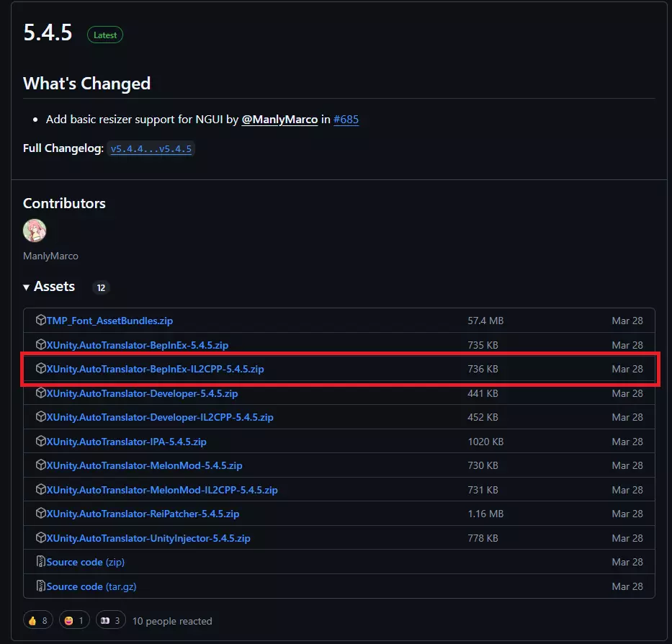Image resolution: width=672 pixels, height=644 pixels.
Task: Click ManlyMarco contributor avatar
Action: pos(35,231)
